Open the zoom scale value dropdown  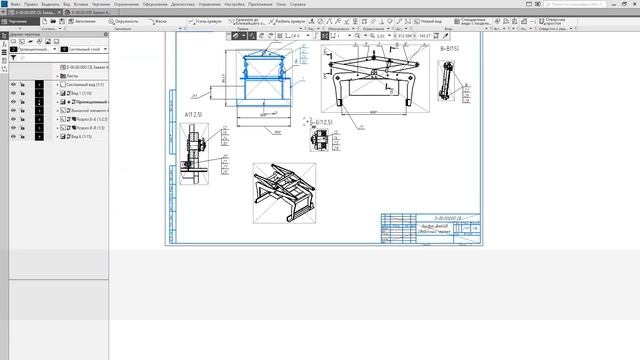pos(389,36)
